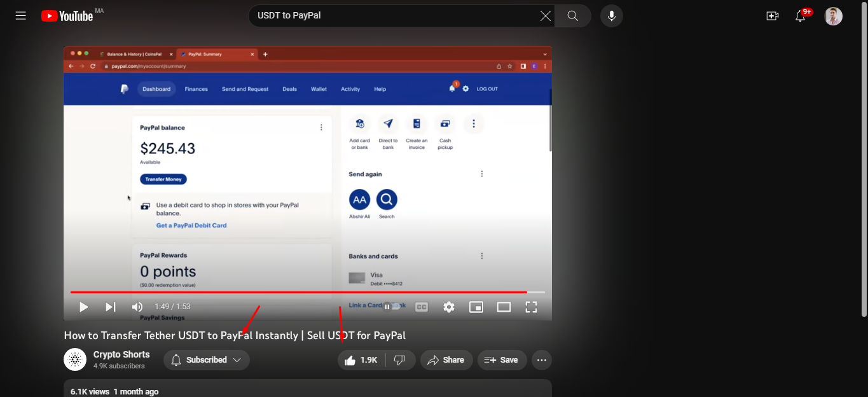Skip to the next video
This screenshot has width=868, height=397.
pos(111,307)
